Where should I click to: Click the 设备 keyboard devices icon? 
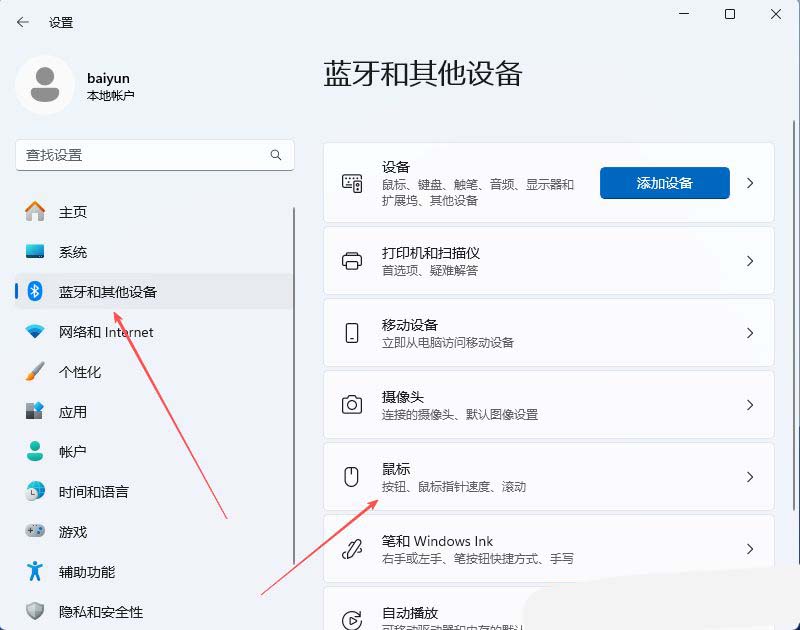[352, 183]
